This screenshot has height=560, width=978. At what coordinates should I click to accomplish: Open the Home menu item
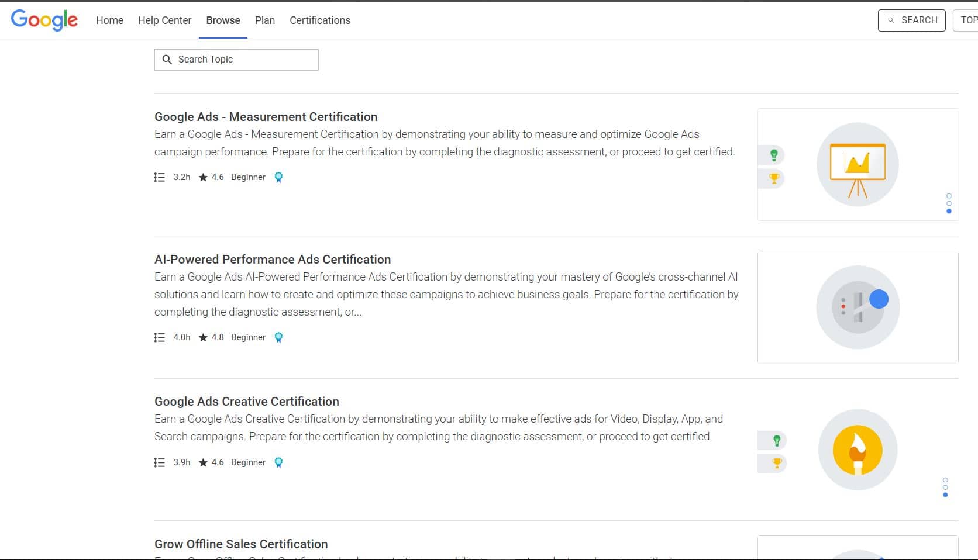[109, 20]
